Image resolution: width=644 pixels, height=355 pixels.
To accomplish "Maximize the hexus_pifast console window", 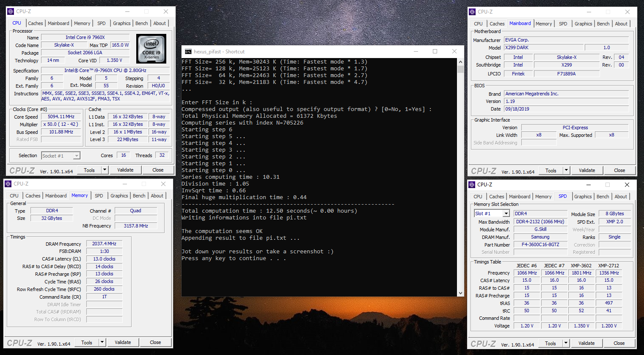I will click(x=435, y=51).
